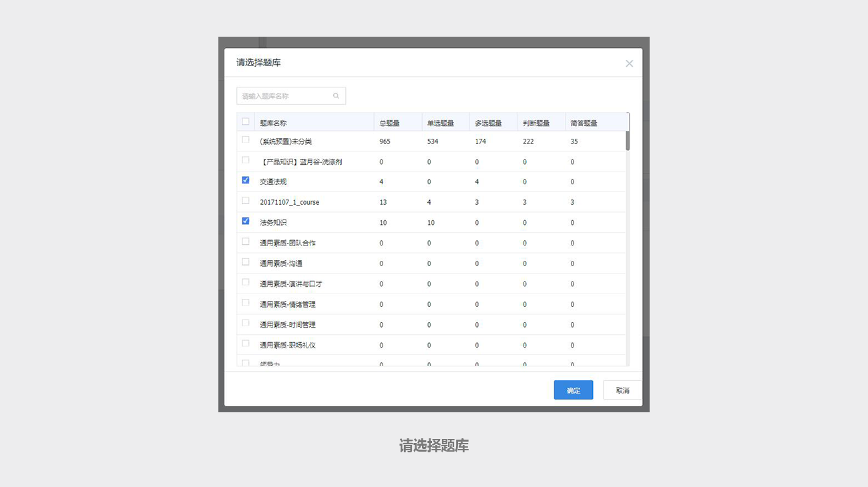Click the search magnifier icon
The width and height of the screenshot is (868, 487).
coord(336,96)
